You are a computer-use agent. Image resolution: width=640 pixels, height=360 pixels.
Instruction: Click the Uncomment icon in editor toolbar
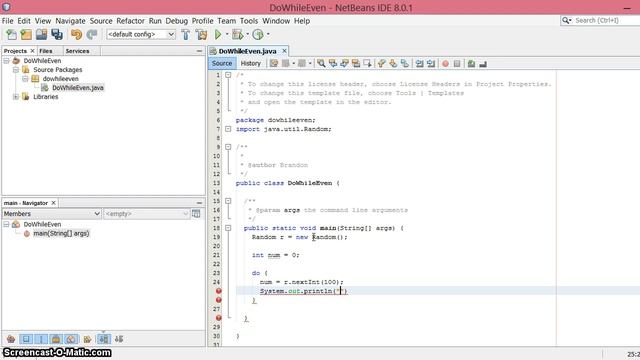483,64
